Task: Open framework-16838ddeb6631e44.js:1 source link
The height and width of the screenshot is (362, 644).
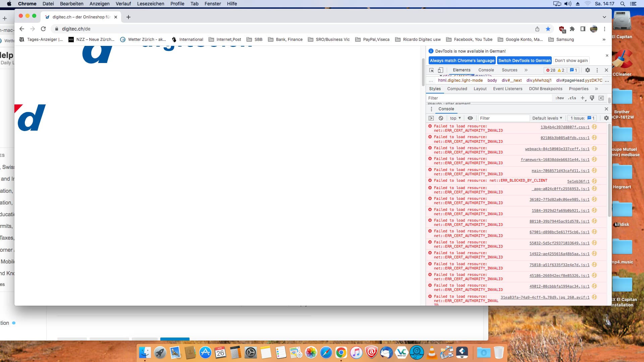Action: click(555, 160)
